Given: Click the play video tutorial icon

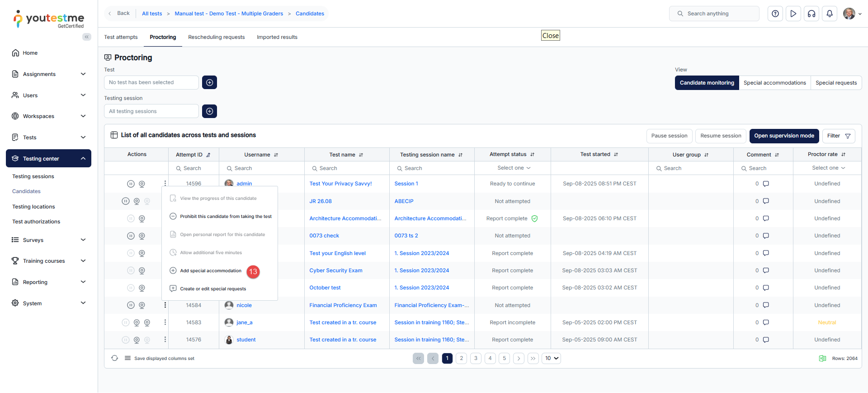Looking at the screenshot, I should pos(793,14).
